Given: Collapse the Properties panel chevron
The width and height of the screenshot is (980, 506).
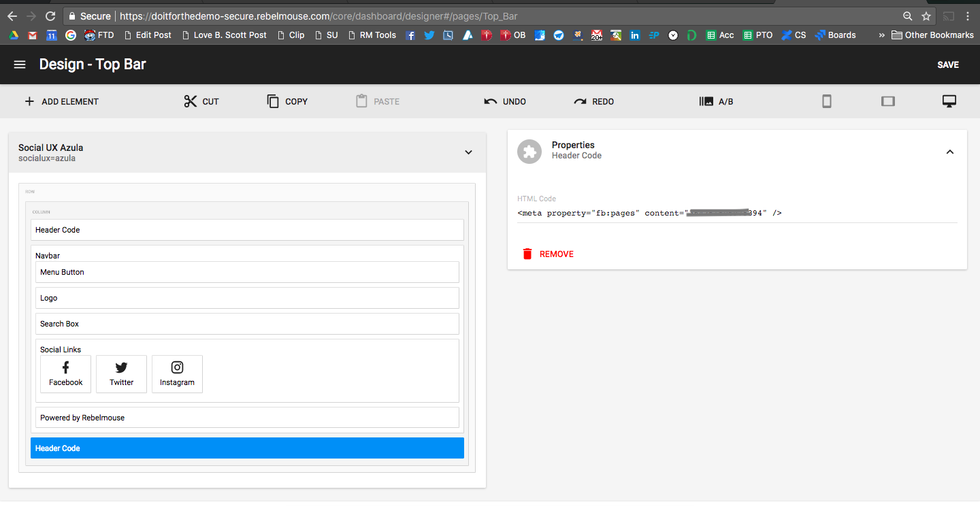Looking at the screenshot, I should pyautogui.click(x=949, y=152).
